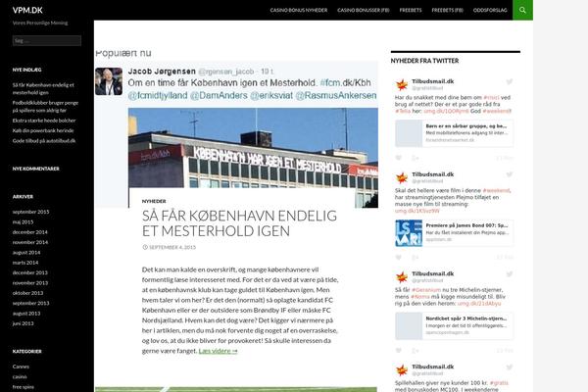
Task: Open the marts 2014 archive
Action: [x=25, y=263]
